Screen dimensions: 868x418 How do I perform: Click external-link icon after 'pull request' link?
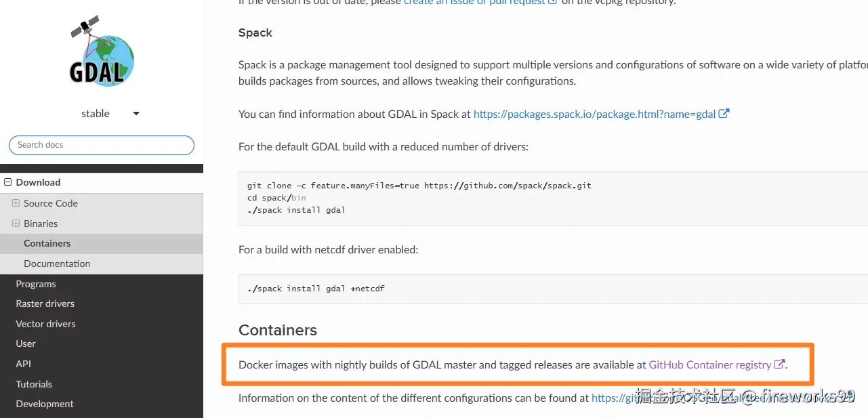coord(552,2)
